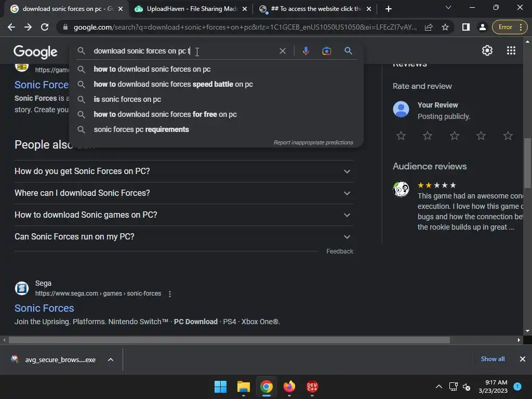Choose suggestion 'sonic forces pc requirements'
The image size is (532, 399).
pos(217,129)
